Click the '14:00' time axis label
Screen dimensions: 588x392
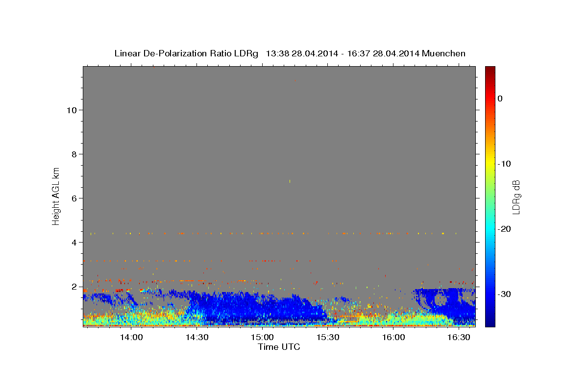pos(131,337)
